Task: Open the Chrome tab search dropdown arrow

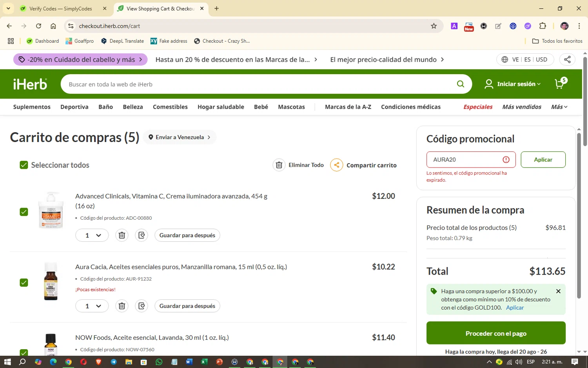Action: 8,8
